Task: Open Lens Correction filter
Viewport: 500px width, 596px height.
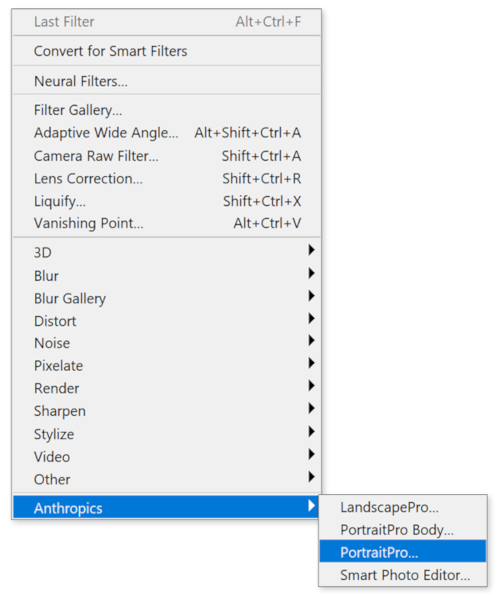Action: (x=167, y=178)
